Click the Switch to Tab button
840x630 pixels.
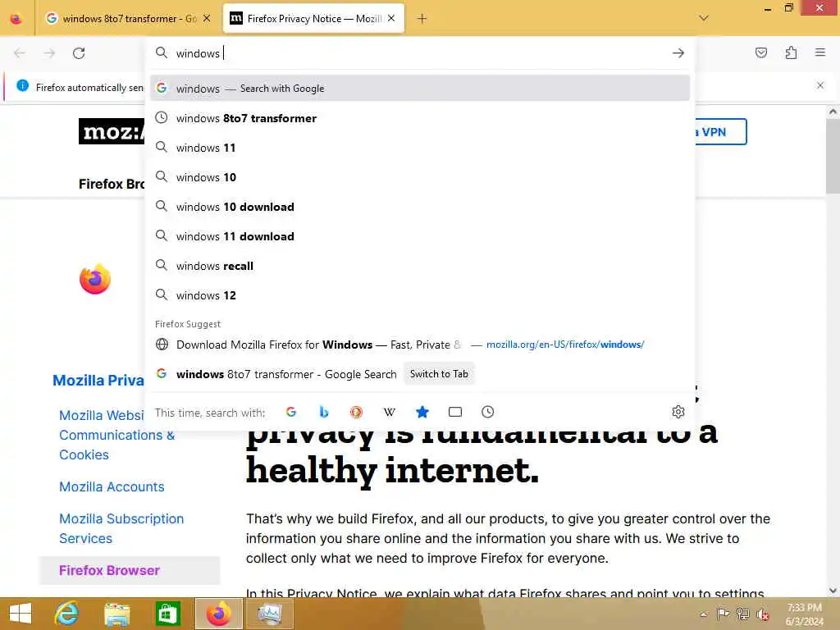click(439, 374)
